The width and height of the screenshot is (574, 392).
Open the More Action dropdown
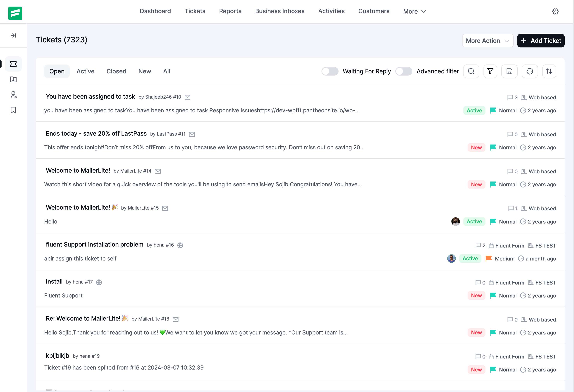pyautogui.click(x=488, y=41)
